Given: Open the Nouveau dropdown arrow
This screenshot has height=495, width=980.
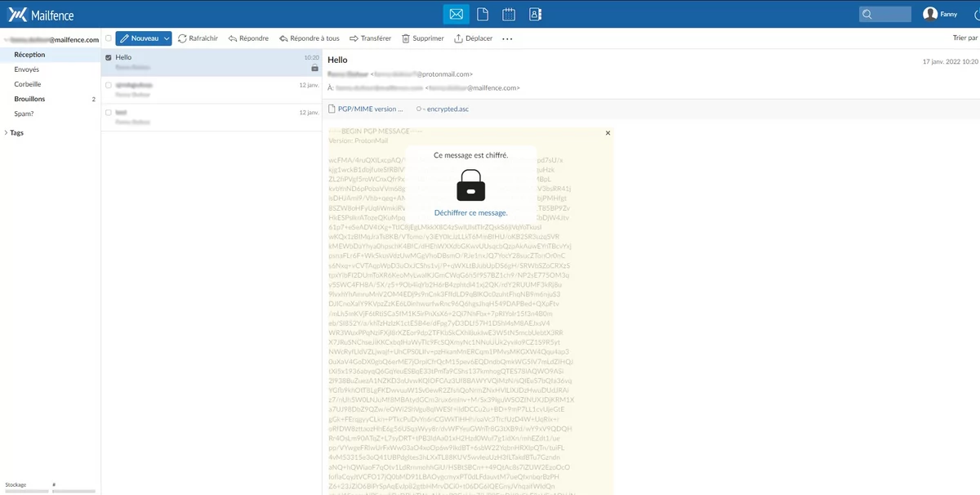Looking at the screenshot, I should pos(167,38).
